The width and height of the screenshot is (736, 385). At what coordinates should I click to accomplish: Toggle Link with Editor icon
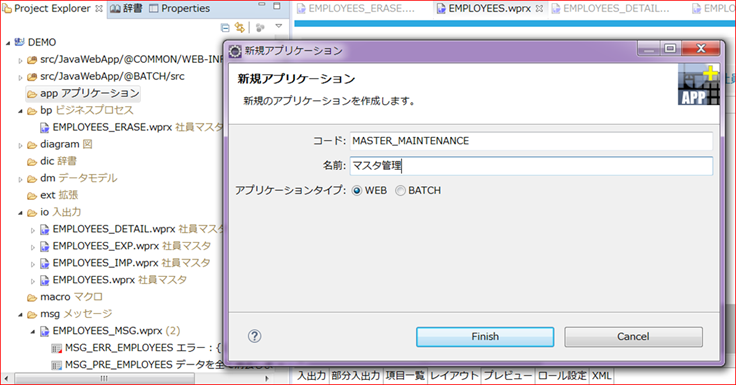pos(240,28)
